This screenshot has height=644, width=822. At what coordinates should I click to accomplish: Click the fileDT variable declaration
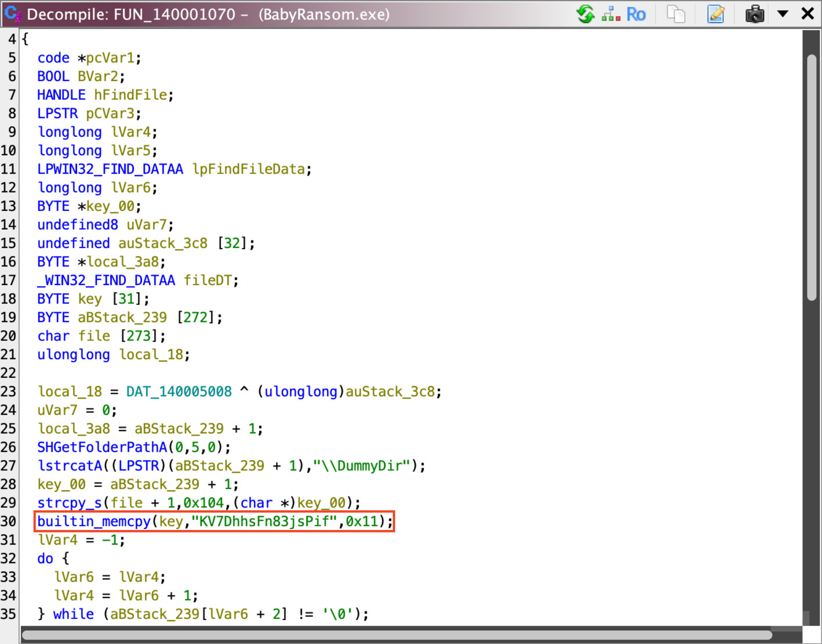click(208, 280)
